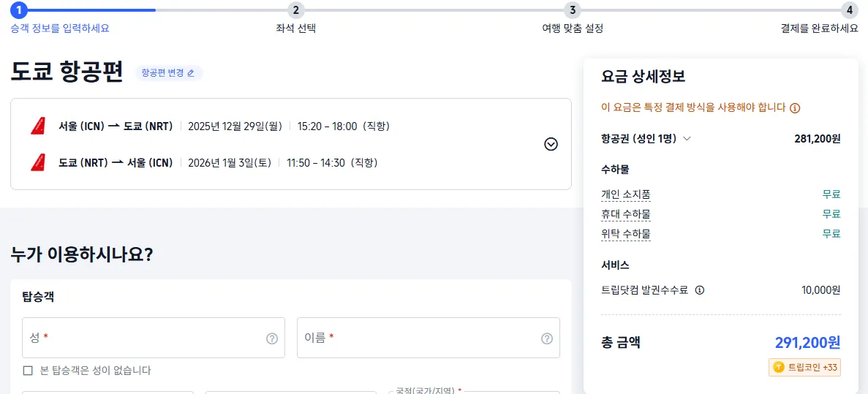Click the given name field help icon

click(x=547, y=338)
